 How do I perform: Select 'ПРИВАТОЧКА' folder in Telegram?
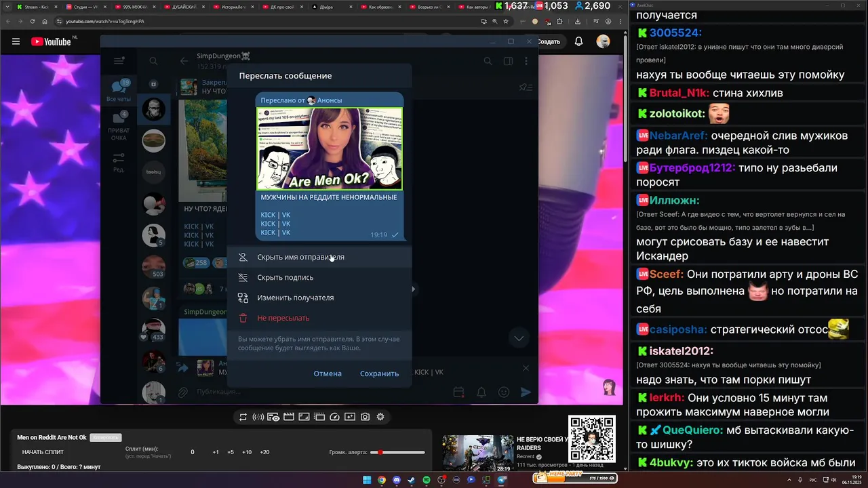(119, 125)
